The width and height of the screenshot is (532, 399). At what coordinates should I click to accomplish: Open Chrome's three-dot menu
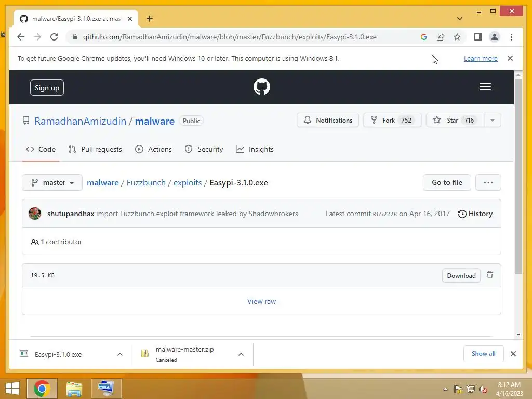[x=511, y=37]
